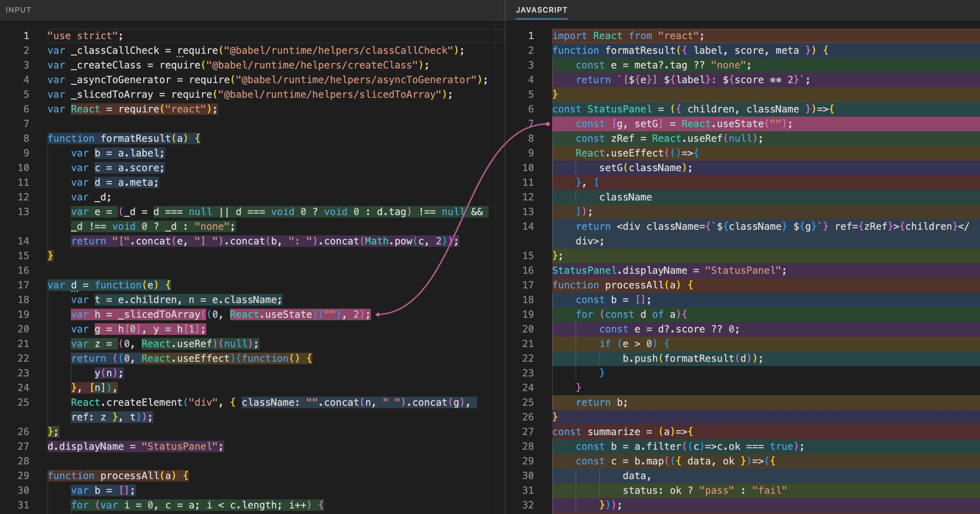
Task: Click the className dependency array entry in the output
Action: pos(625,197)
